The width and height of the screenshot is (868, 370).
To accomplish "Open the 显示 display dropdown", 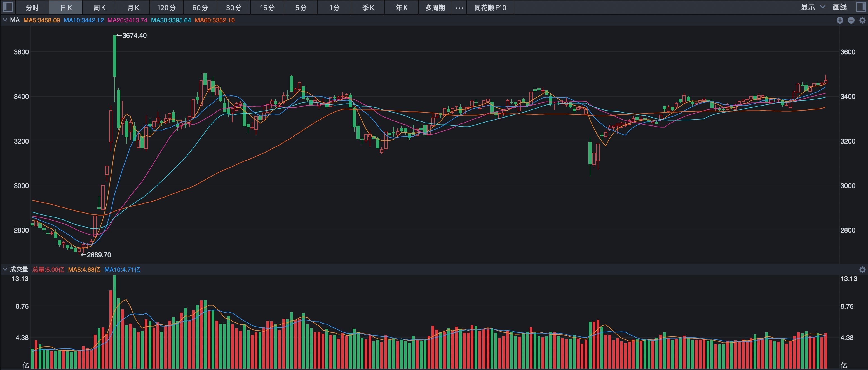I will point(813,7).
